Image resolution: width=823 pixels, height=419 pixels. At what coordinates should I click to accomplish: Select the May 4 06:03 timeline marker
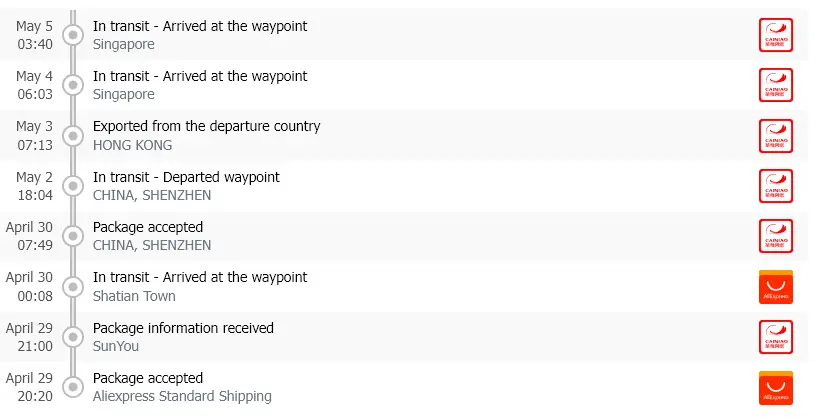tap(73, 85)
